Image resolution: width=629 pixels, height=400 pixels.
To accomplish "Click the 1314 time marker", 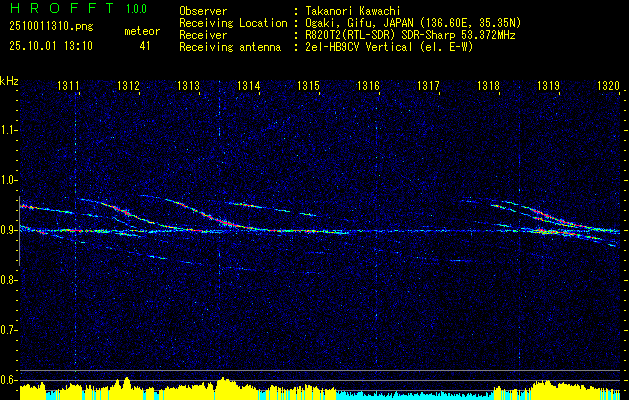I will click(x=248, y=86).
